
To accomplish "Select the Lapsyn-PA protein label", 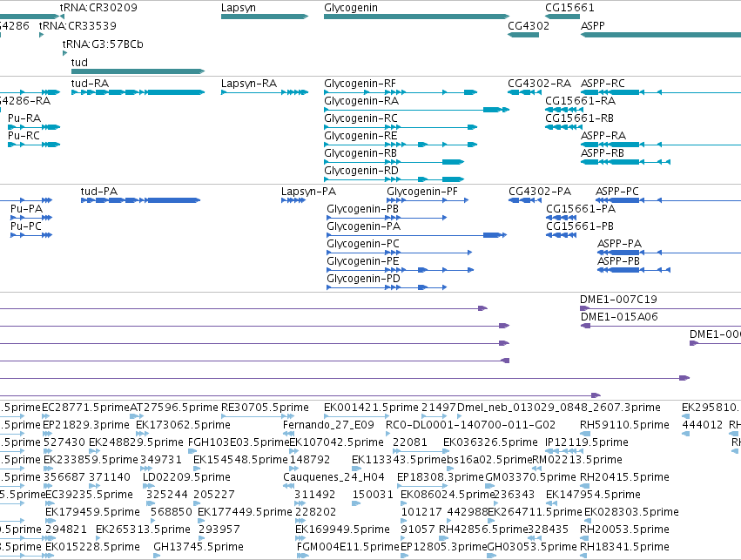I will coord(308,192).
